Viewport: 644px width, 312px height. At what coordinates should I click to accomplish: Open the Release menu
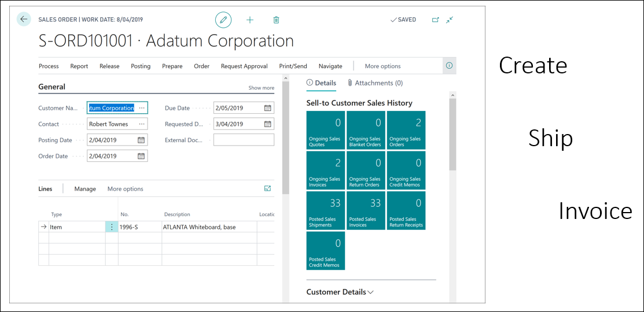click(110, 66)
